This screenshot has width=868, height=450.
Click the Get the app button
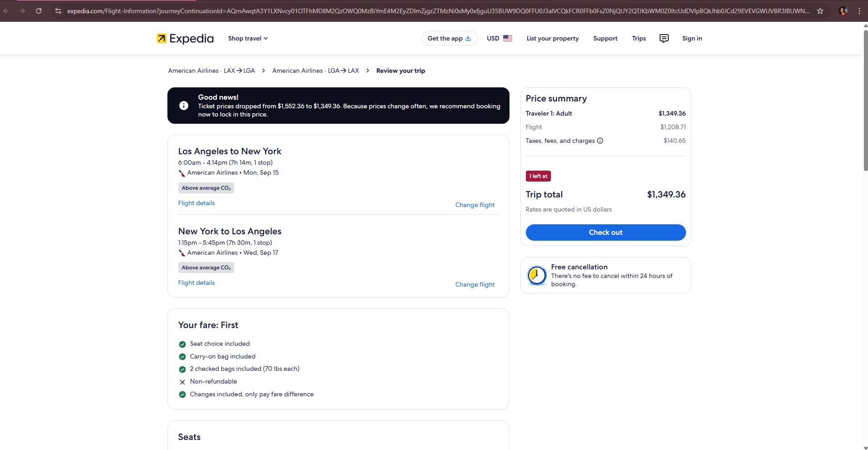coord(449,39)
